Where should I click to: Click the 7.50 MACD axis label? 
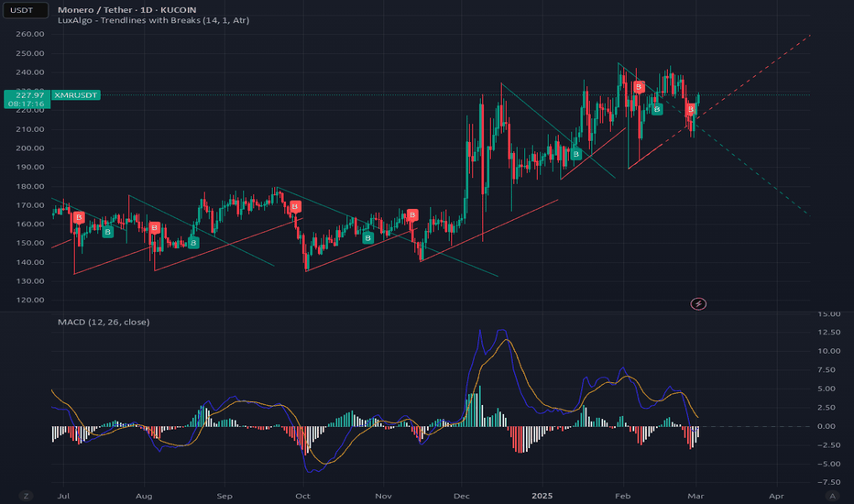(x=827, y=370)
